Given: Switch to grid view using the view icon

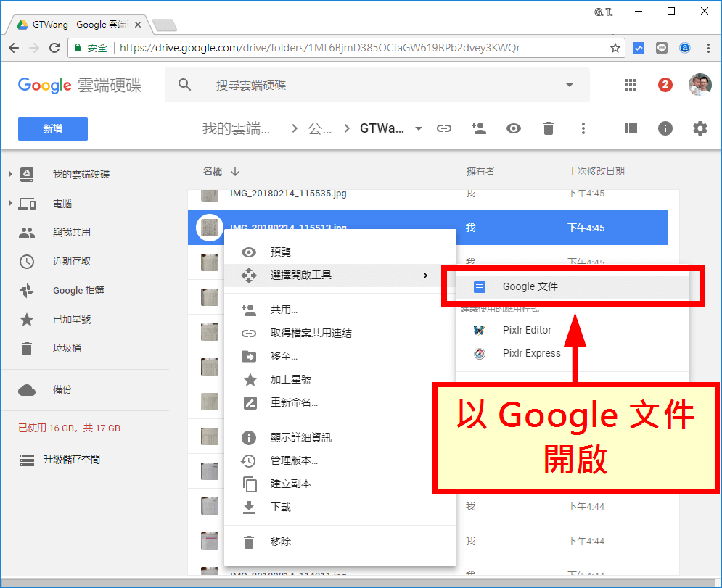Looking at the screenshot, I should click(630, 128).
